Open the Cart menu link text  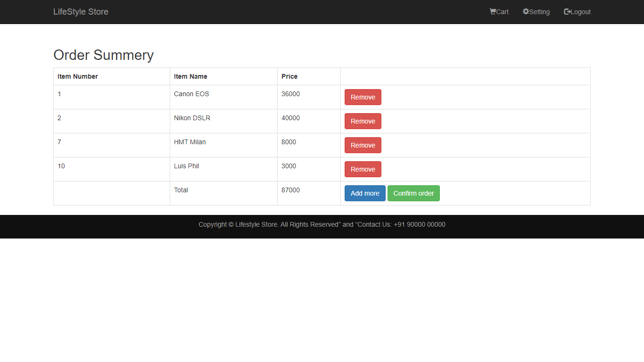[x=503, y=12]
